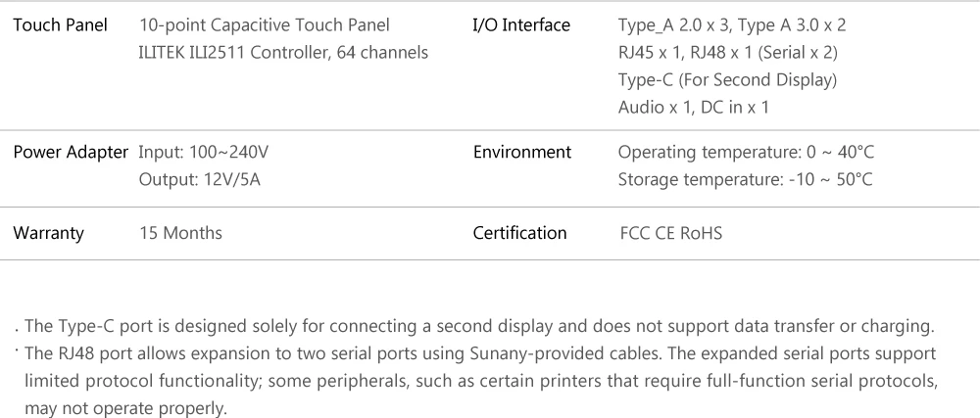Click the Storage temperature line
Image resolution: width=980 pixels, height=418 pixels.
(745, 180)
